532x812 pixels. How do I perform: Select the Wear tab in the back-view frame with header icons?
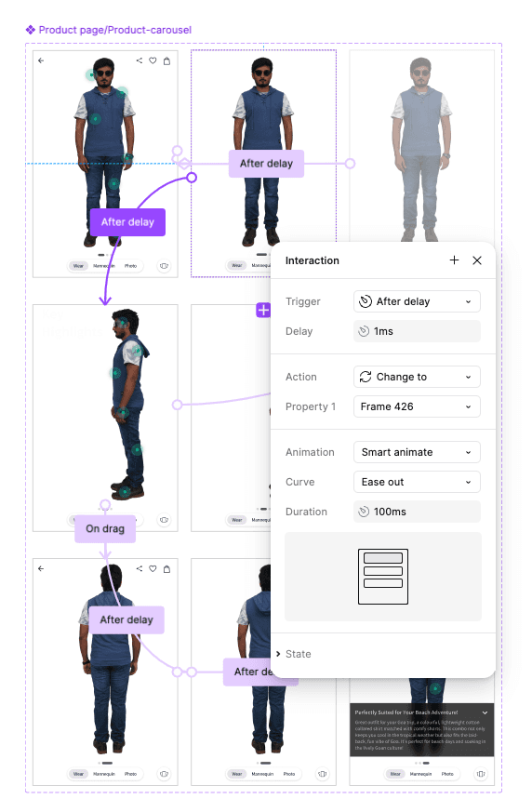click(x=78, y=774)
